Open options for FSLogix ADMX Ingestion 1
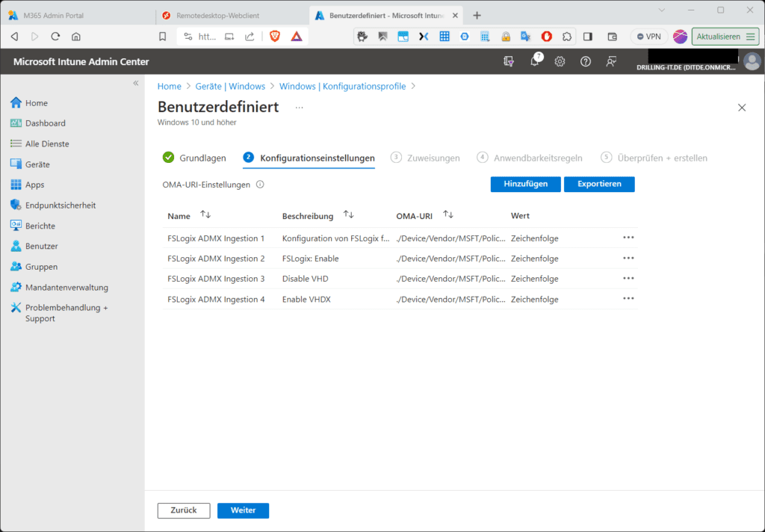The height and width of the screenshot is (532, 765). [628, 238]
